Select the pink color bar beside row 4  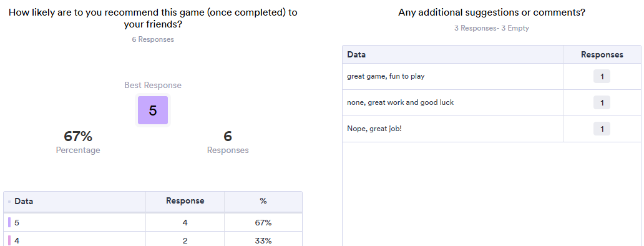click(x=9, y=240)
